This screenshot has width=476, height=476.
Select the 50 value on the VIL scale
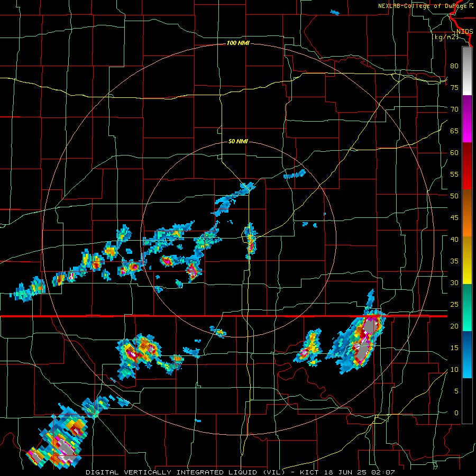click(x=454, y=196)
